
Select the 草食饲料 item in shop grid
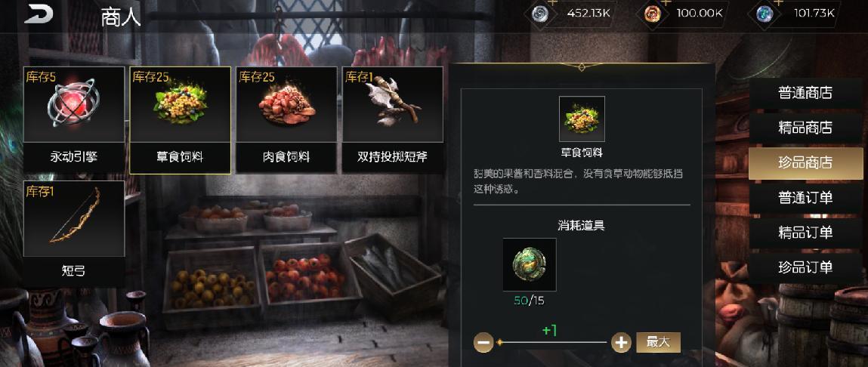click(180, 120)
